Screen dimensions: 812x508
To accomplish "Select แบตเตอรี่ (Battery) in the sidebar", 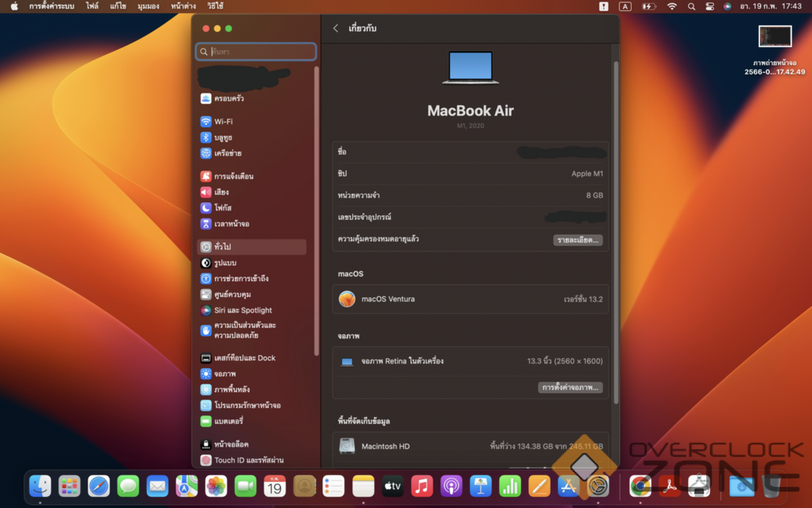I will coord(228,422).
